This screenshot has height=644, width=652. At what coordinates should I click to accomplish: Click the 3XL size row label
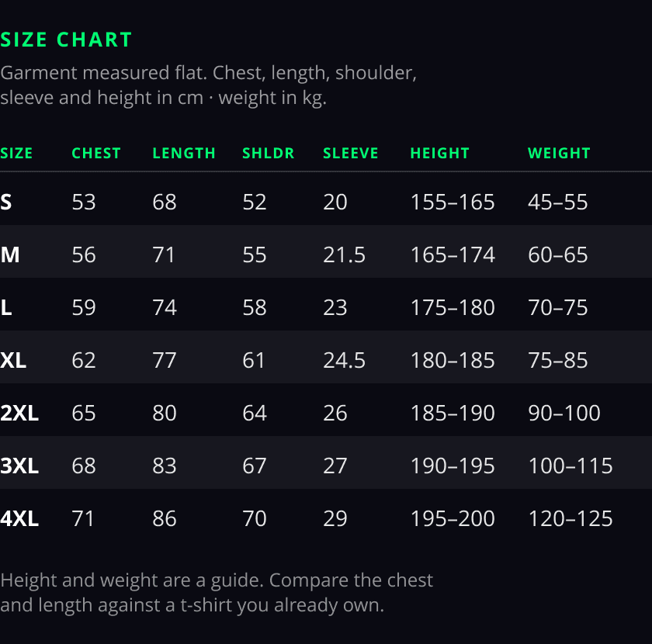(x=19, y=466)
